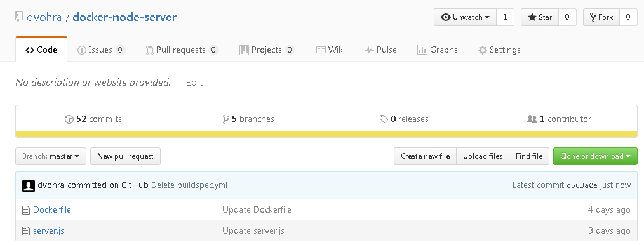Open the server.js file
This screenshot has height=245, width=644.
(x=48, y=230)
